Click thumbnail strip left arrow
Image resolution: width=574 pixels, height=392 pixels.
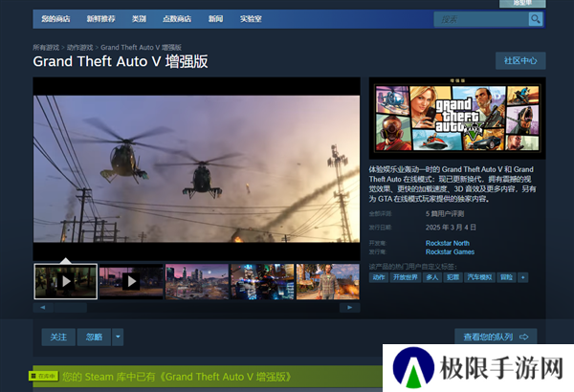[x=43, y=308]
